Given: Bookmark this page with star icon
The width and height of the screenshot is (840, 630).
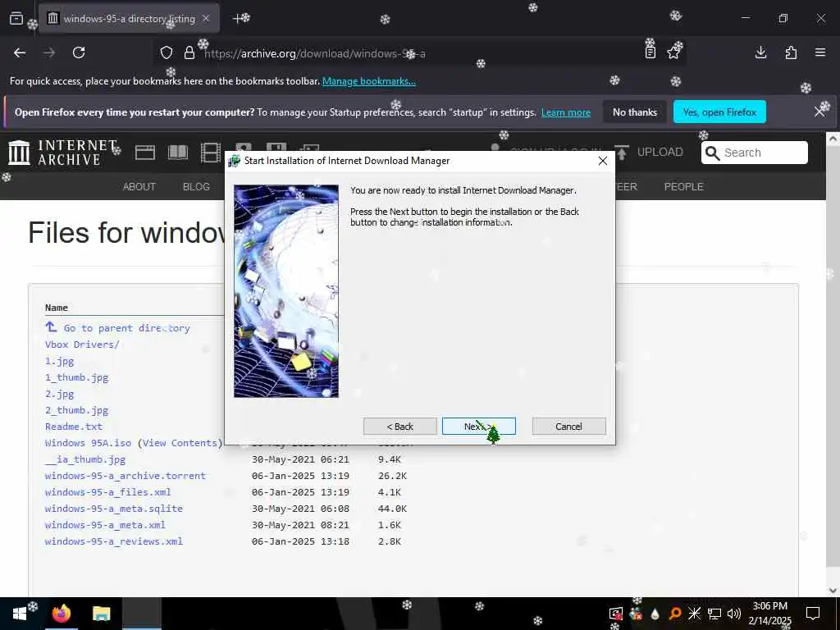Looking at the screenshot, I should pyautogui.click(x=673, y=52).
